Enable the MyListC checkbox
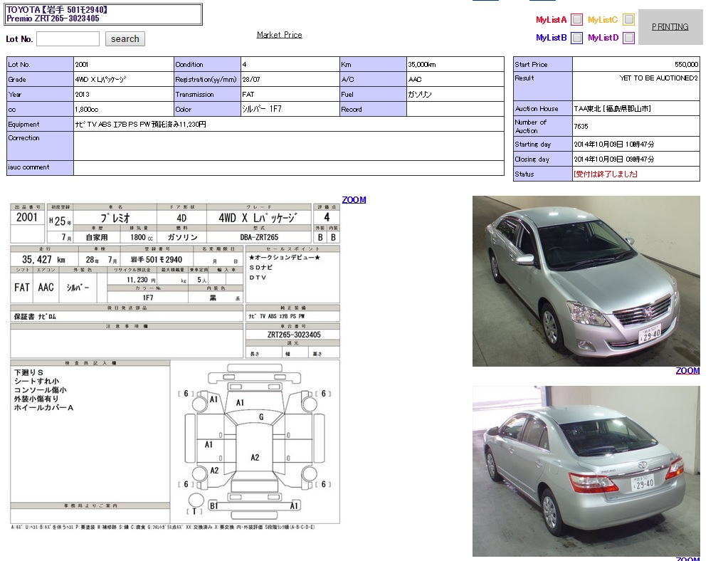Screen dimensions: 728x561 click(x=628, y=20)
